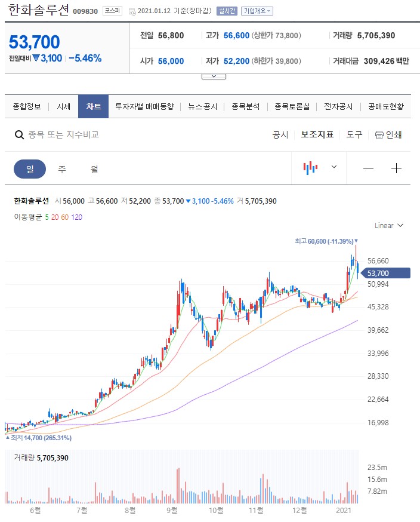Click the 23.5m volume axis label
The width and height of the screenshot is (420, 522).
tap(377, 468)
